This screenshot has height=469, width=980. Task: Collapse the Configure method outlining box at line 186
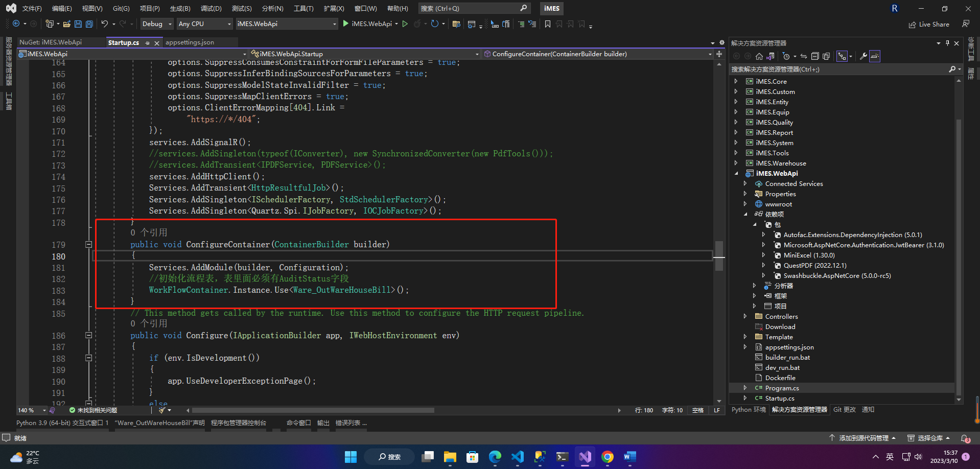coord(88,335)
